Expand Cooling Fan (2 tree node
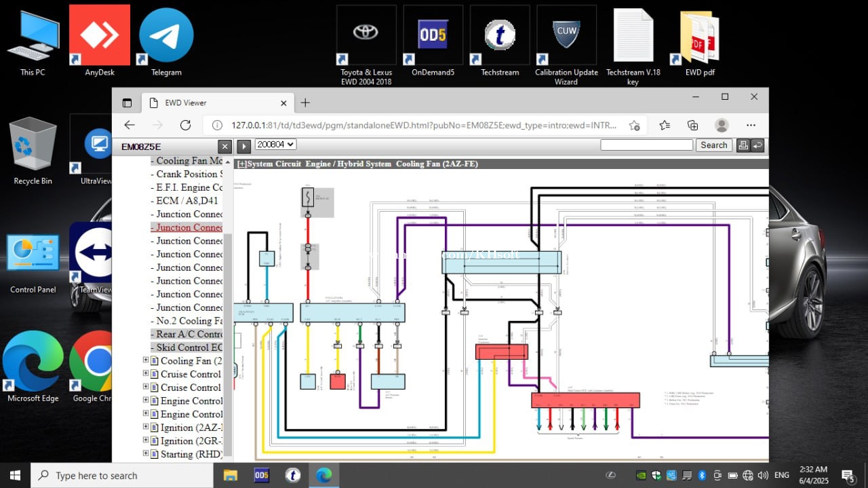868x488 pixels. [145, 360]
